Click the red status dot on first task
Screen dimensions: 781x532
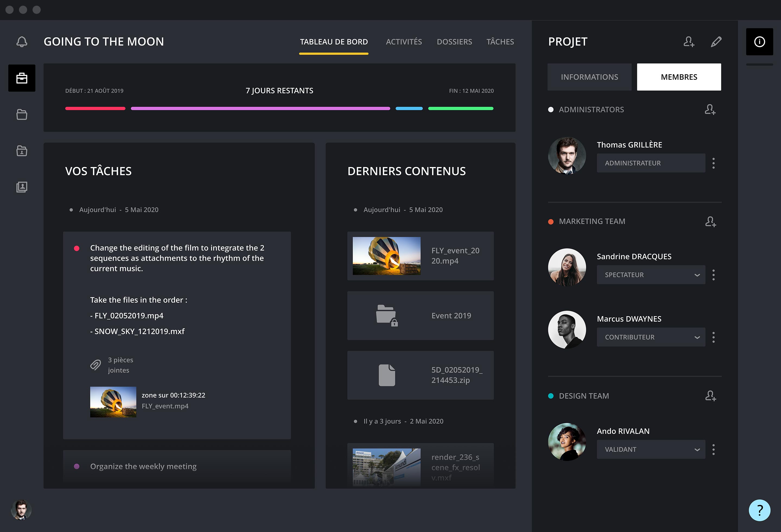[x=76, y=248]
